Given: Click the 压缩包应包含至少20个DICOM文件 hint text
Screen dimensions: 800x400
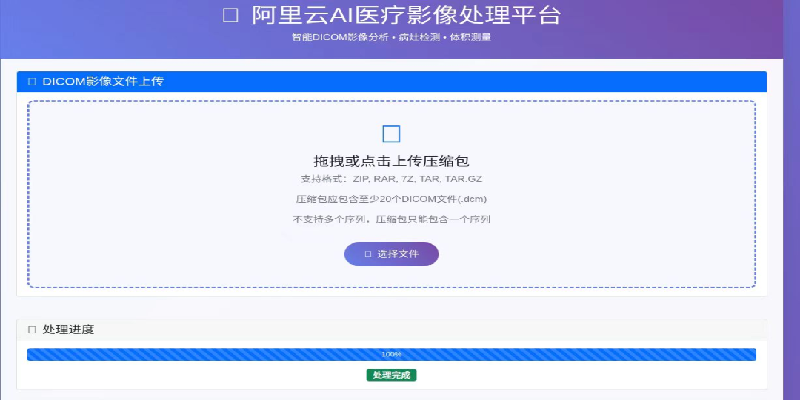Looking at the screenshot, I should coord(391,198).
